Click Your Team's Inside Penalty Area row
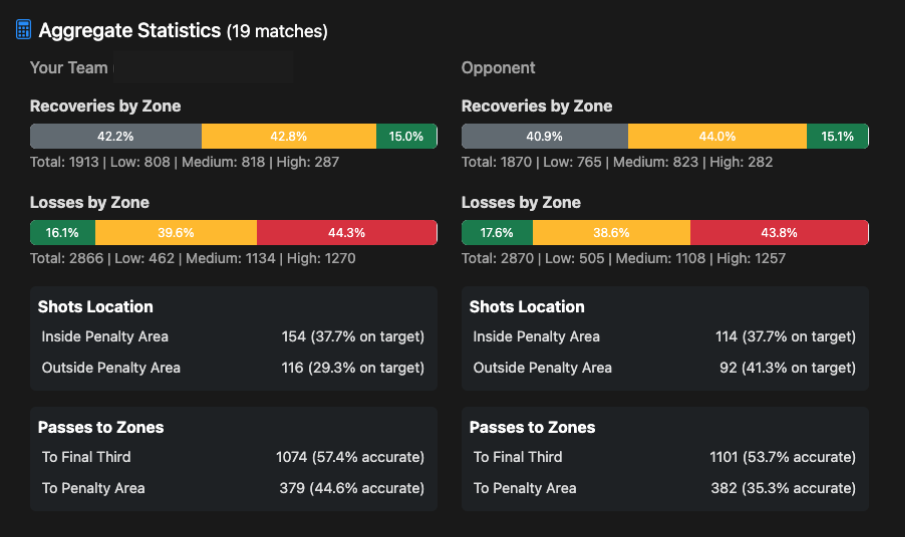 (233, 337)
